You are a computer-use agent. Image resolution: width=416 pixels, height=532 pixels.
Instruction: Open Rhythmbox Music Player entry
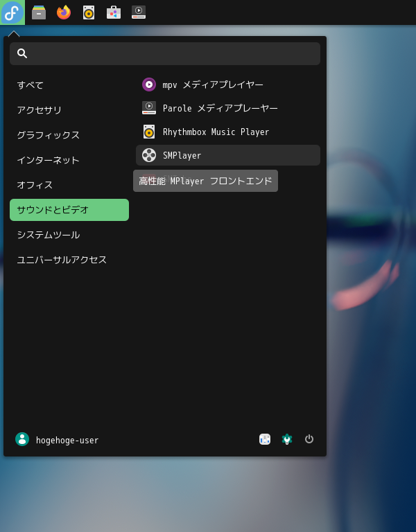(228, 132)
